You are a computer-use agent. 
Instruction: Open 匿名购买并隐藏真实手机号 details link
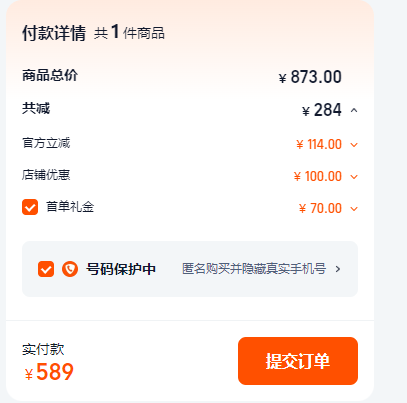pos(254,269)
